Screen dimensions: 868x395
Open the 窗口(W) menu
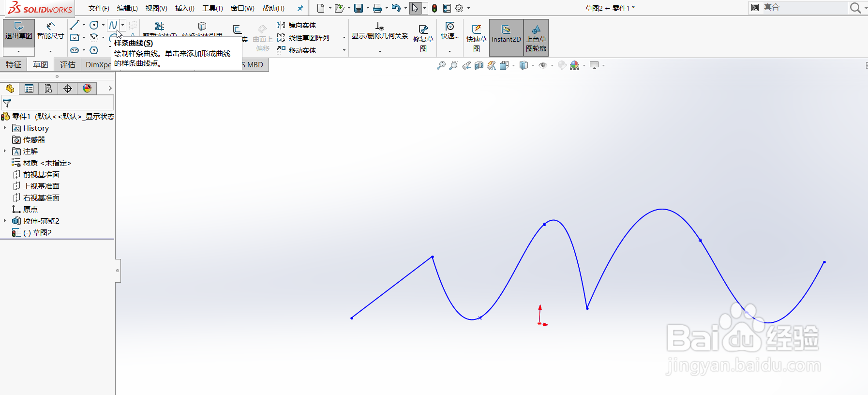(x=242, y=8)
